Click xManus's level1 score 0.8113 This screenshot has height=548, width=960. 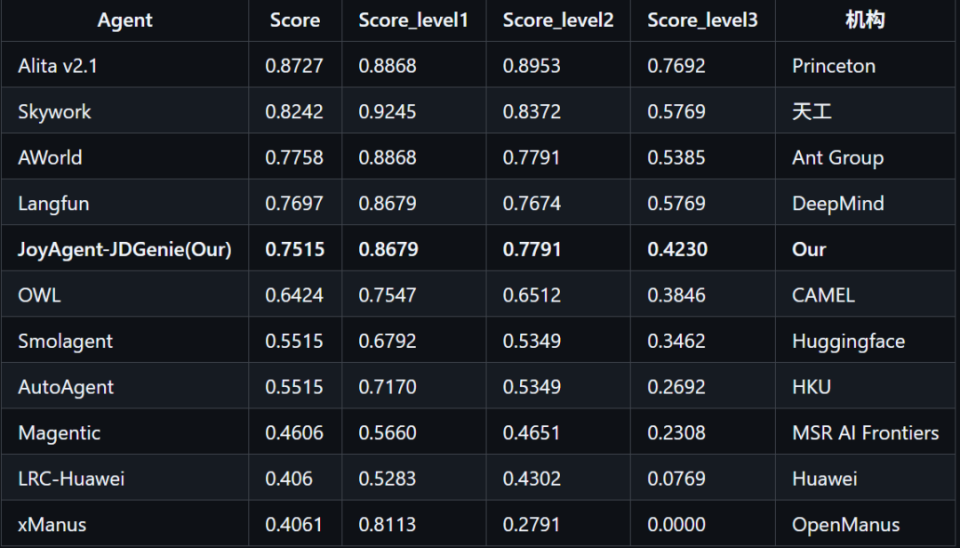click(x=388, y=525)
